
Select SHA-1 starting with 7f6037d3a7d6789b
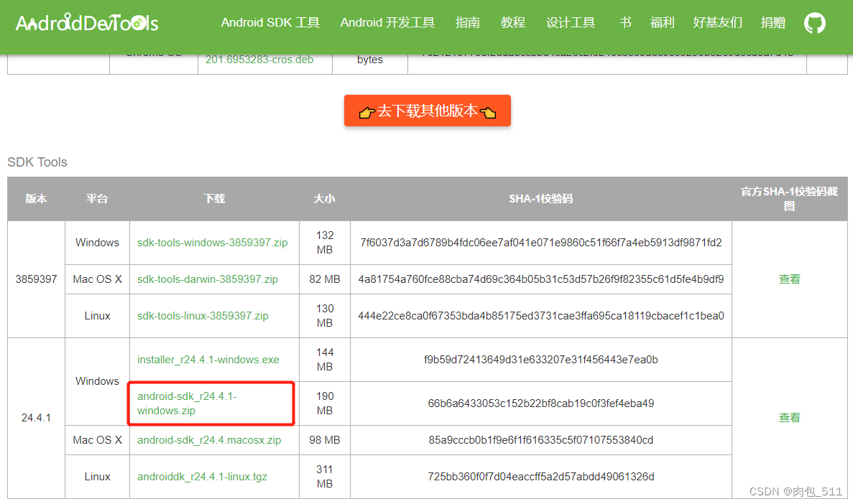coord(540,243)
